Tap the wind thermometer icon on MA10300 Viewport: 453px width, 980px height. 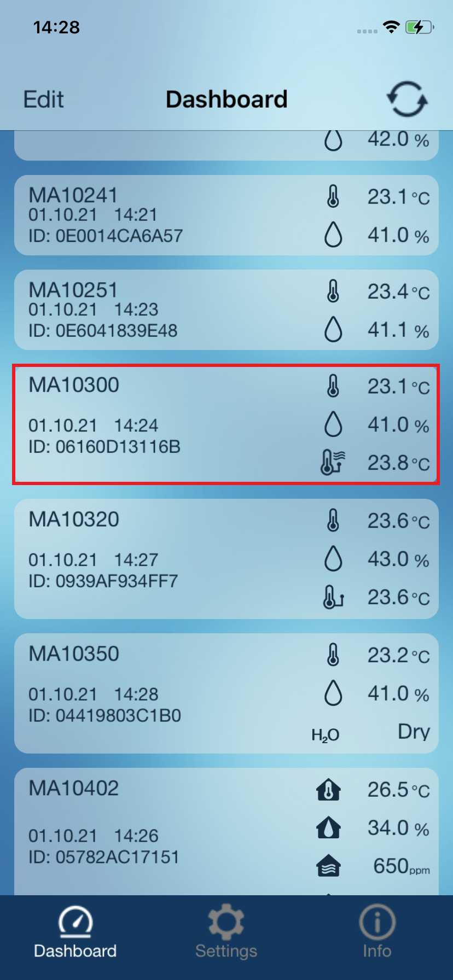(333, 463)
